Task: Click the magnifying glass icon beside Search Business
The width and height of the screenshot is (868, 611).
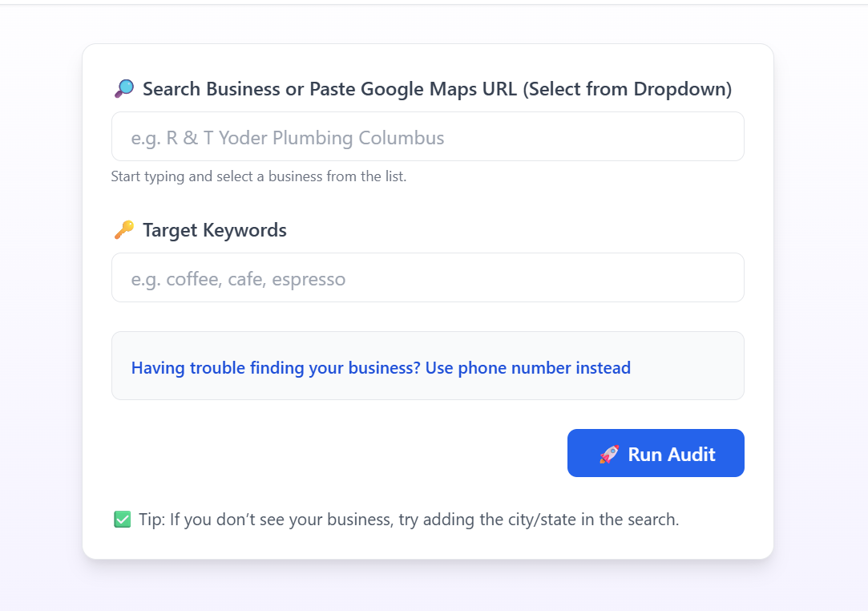Action: (x=124, y=89)
